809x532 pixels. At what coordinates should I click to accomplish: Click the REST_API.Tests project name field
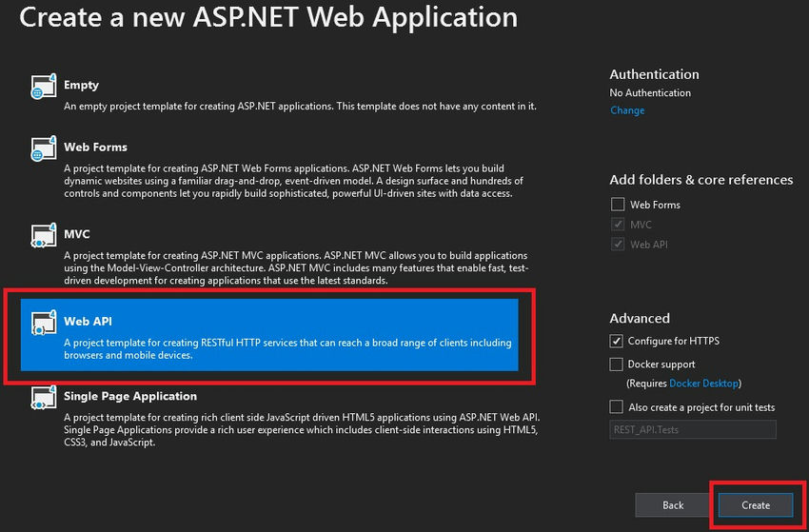(692, 429)
